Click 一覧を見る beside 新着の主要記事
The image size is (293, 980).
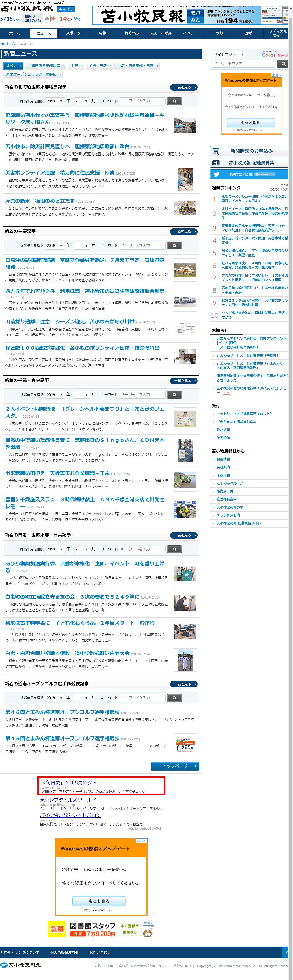click(184, 232)
